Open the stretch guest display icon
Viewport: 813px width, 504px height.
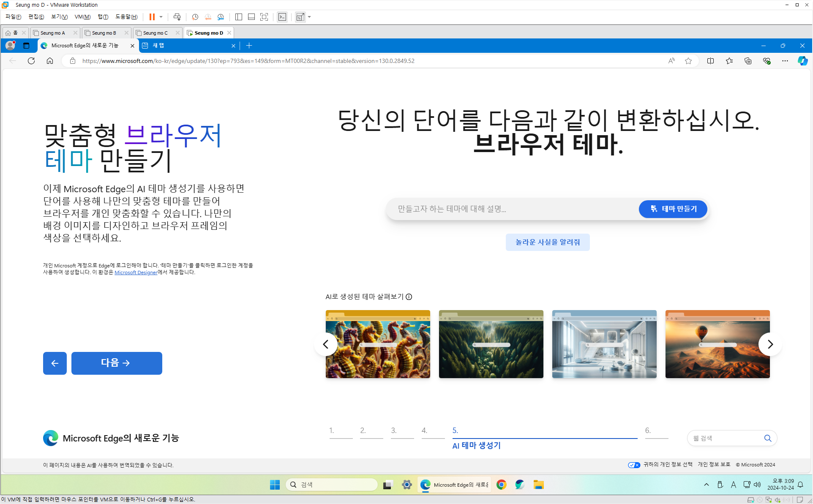[300, 17]
